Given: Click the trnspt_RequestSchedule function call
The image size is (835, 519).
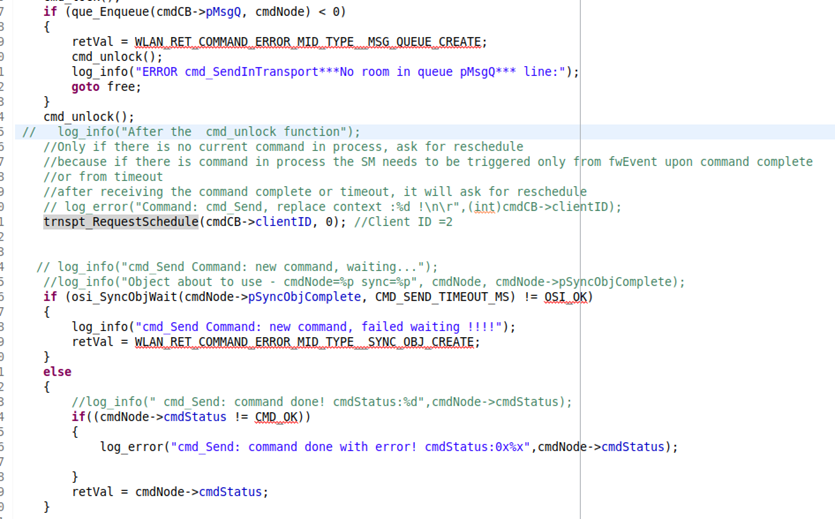Looking at the screenshot, I should (x=121, y=221).
